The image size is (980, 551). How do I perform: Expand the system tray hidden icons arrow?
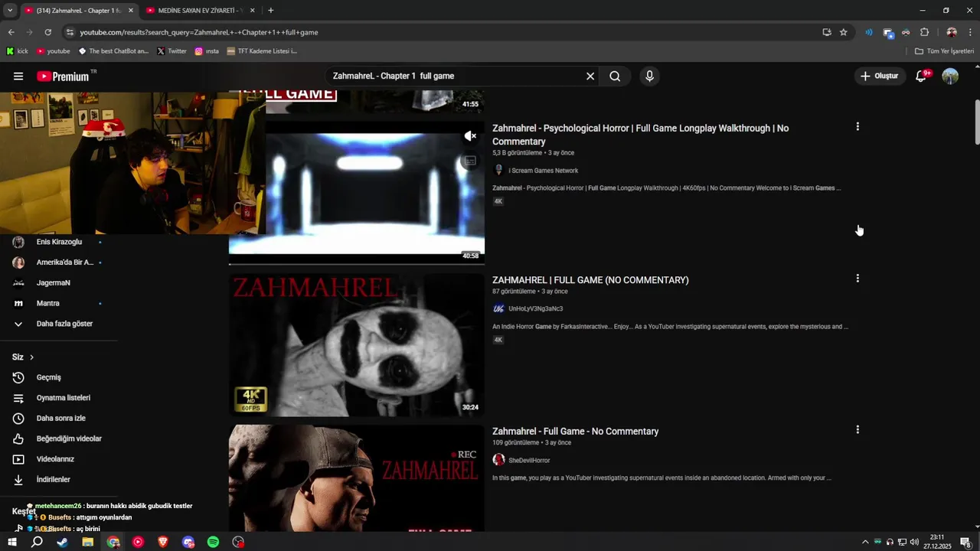point(865,542)
